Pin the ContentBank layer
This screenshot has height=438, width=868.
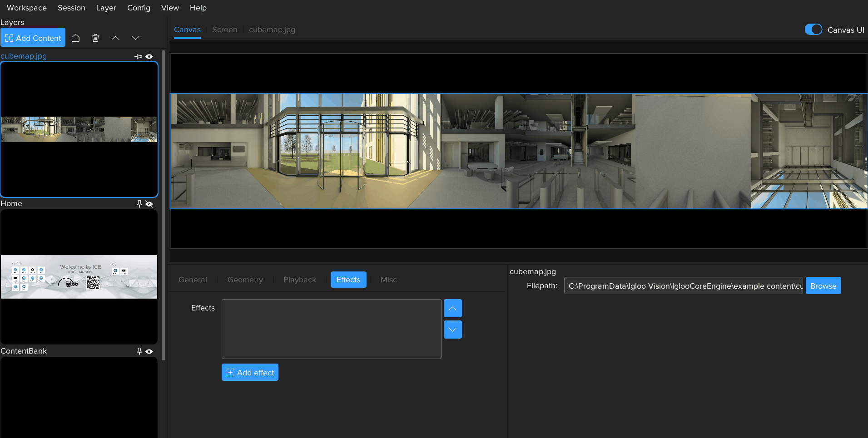(x=139, y=351)
